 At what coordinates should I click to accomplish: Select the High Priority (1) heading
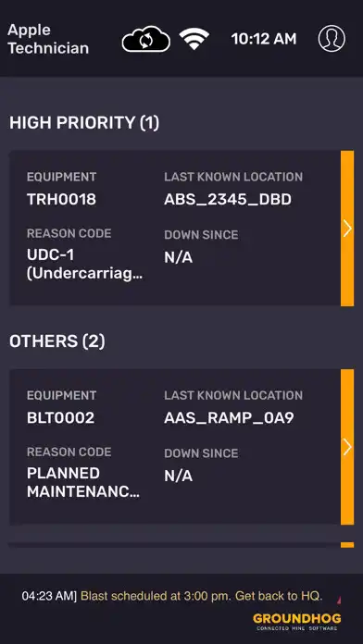(x=84, y=123)
